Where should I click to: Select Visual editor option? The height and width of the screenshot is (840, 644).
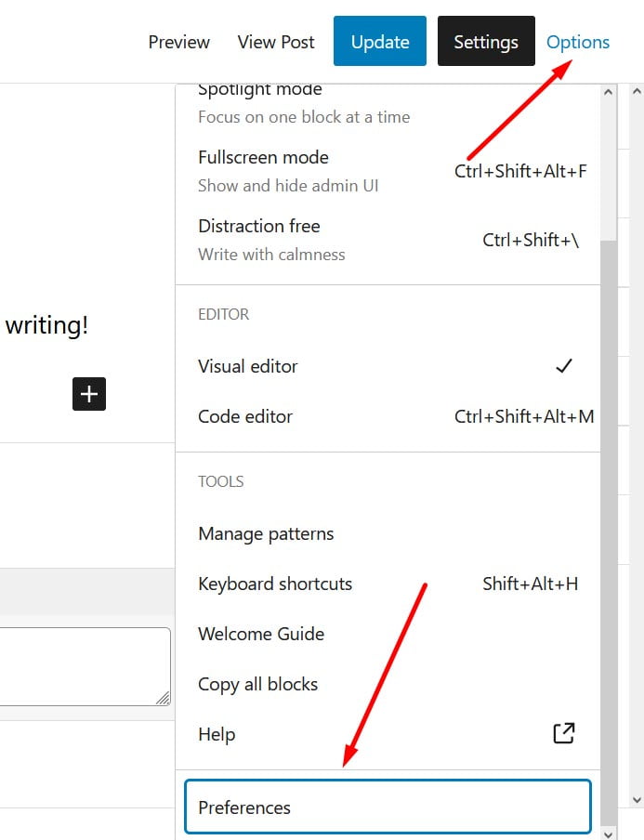(x=388, y=366)
